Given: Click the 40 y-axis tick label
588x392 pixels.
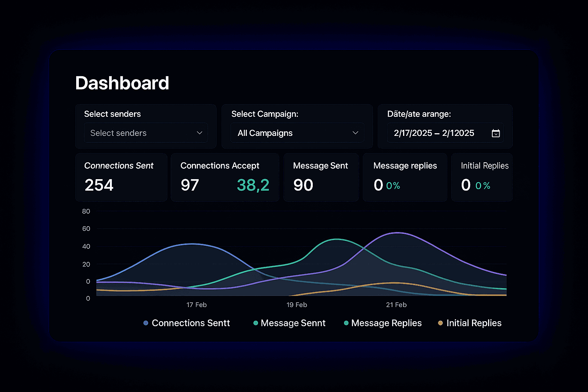Looking at the screenshot, I should click(86, 247).
